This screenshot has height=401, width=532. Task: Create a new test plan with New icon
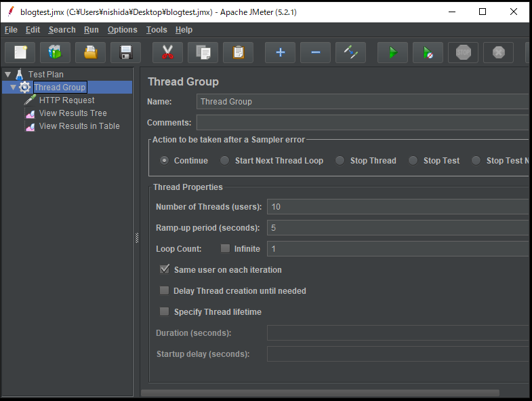click(20, 53)
